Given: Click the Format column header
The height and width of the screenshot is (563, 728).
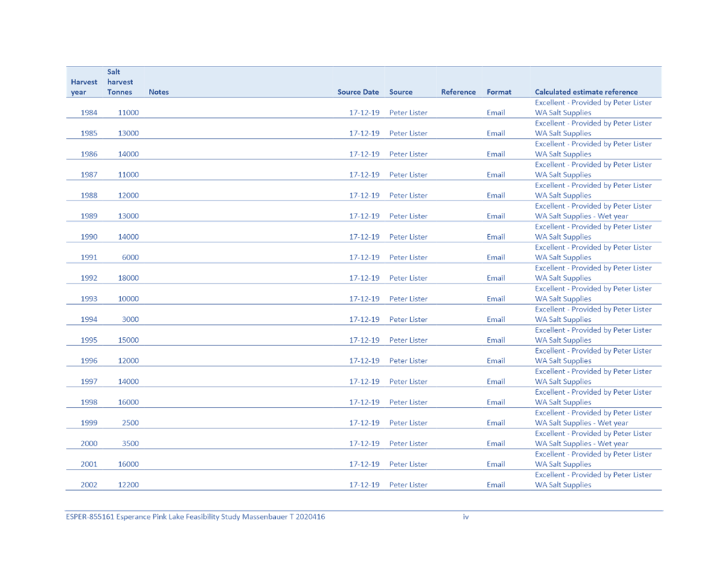Looking at the screenshot, I should tap(499, 92).
